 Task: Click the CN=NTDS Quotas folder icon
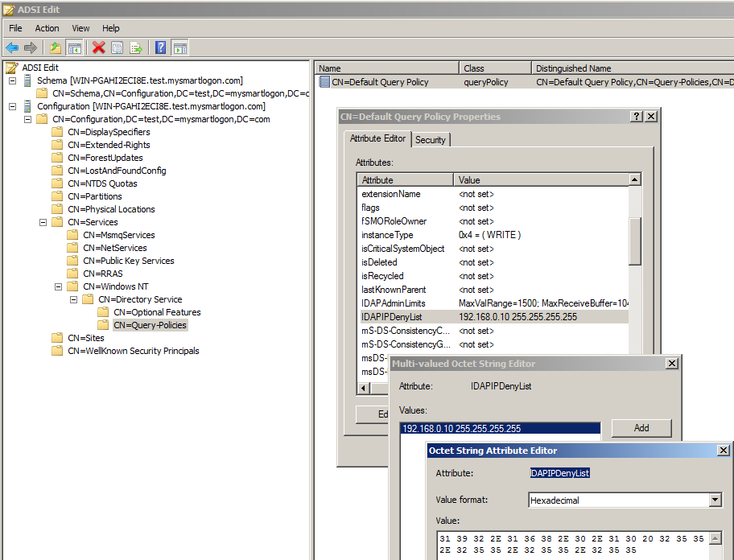57,183
